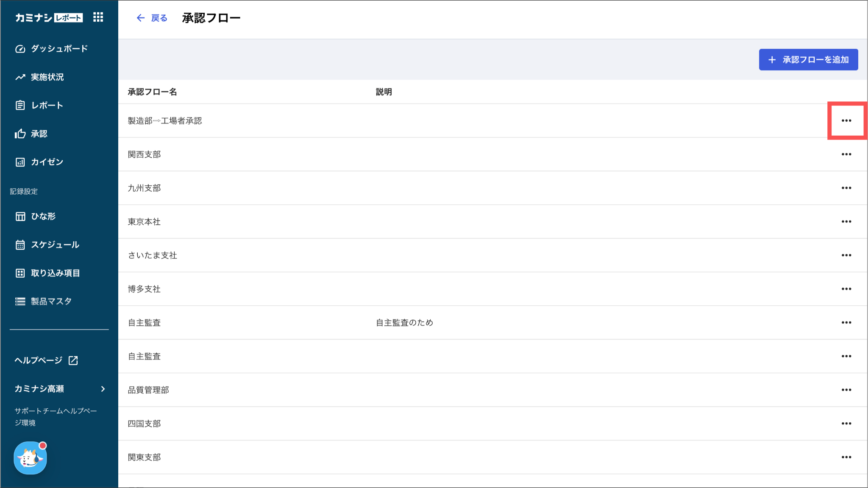Open 取り込み項目 in the sidebar menu

(55, 273)
